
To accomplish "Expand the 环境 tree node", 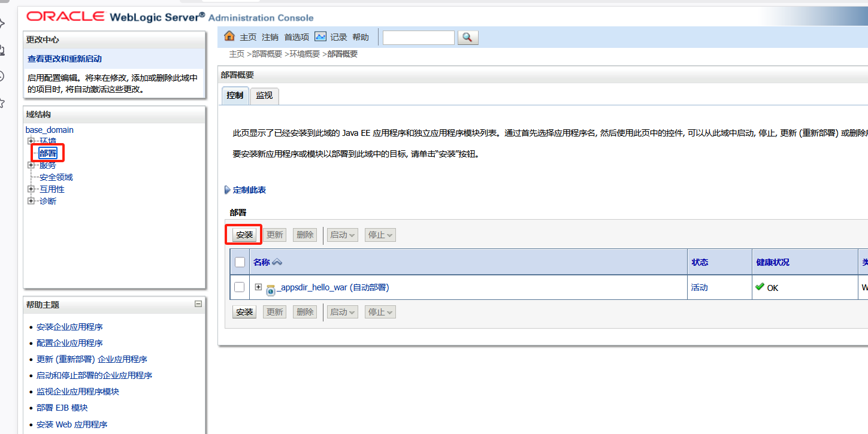I will point(31,141).
